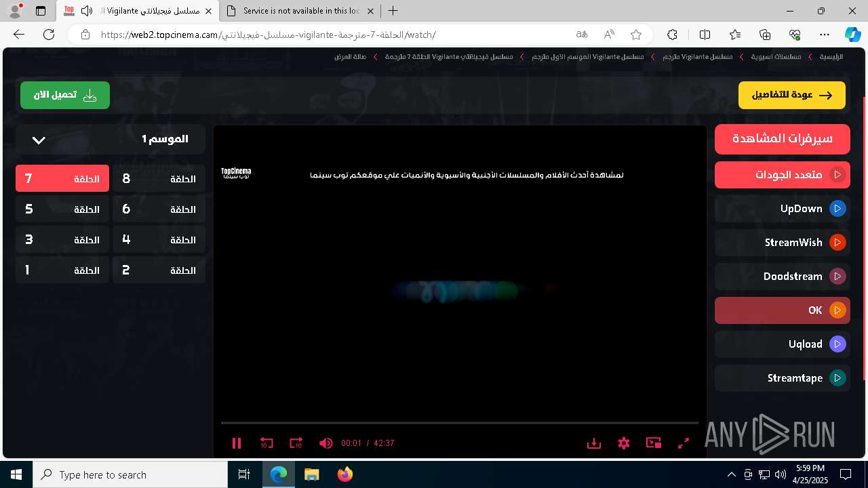The image size is (868, 488).
Task: Open browser essentials heart icon
Action: click(795, 35)
